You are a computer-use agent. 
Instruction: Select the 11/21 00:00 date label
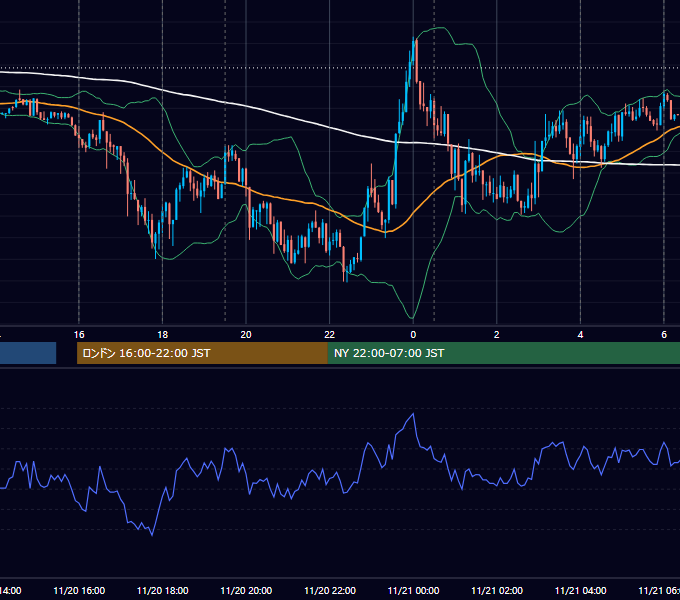[x=413, y=590]
